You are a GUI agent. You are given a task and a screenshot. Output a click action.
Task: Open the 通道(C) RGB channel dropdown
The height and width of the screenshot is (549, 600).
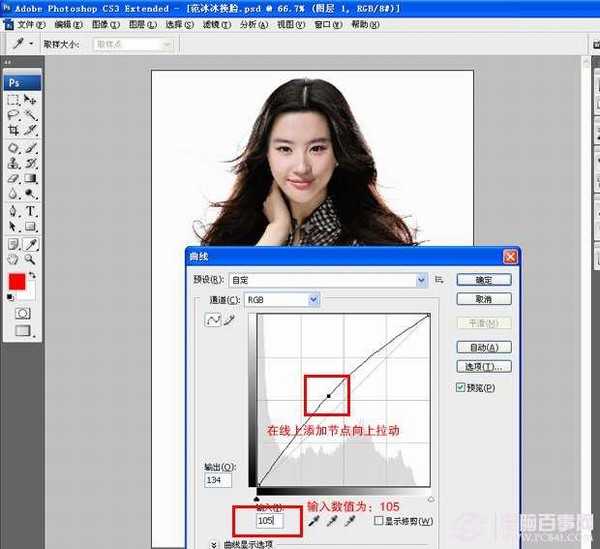[x=282, y=299]
